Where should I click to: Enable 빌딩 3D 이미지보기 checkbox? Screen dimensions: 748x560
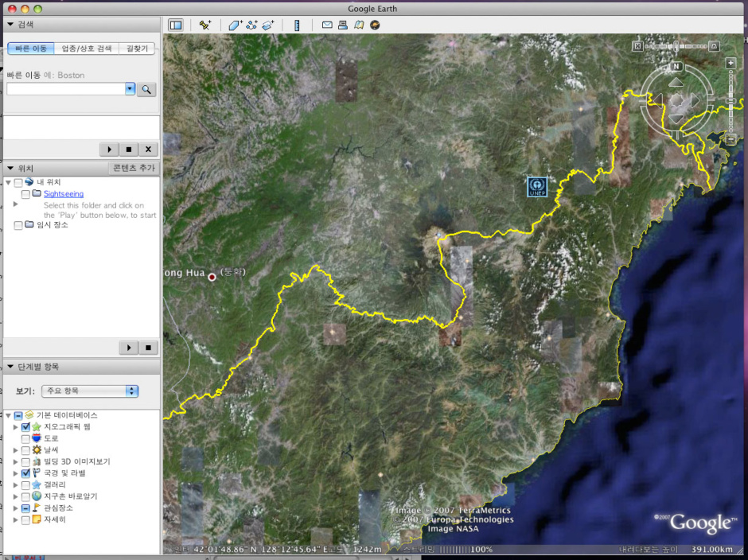pyautogui.click(x=25, y=461)
